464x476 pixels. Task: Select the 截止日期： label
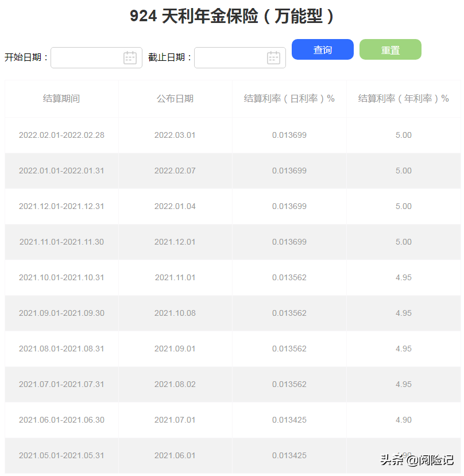(170, 57)
